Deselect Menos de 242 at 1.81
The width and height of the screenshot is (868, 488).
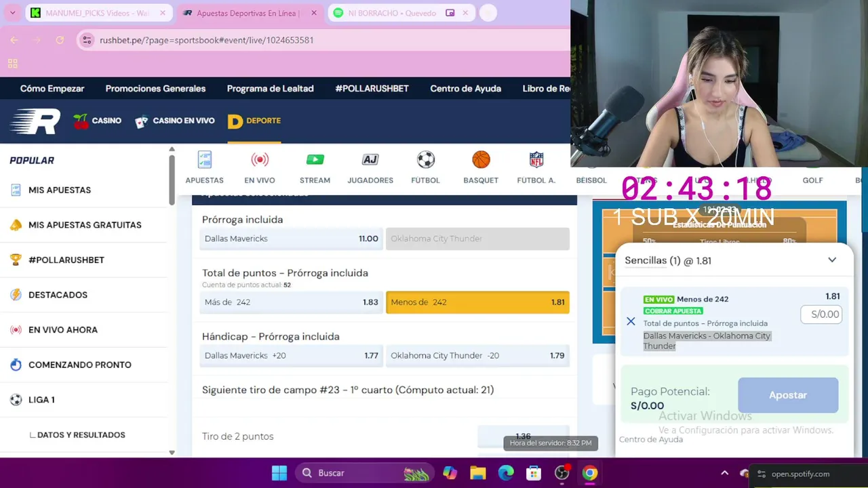click(477, 302)
